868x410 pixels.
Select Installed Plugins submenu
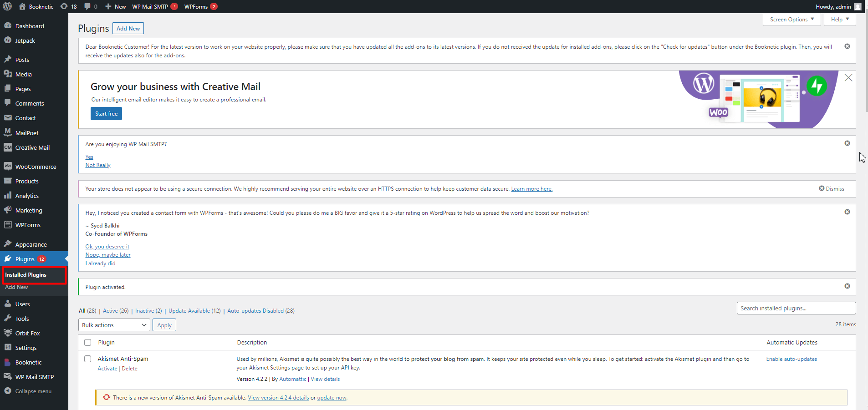(26, 275)
